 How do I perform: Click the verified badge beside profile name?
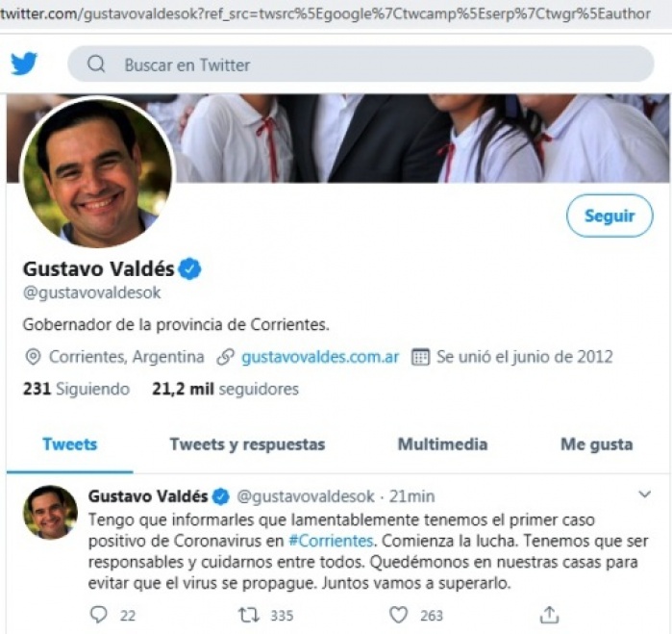(x=189, y=269)
